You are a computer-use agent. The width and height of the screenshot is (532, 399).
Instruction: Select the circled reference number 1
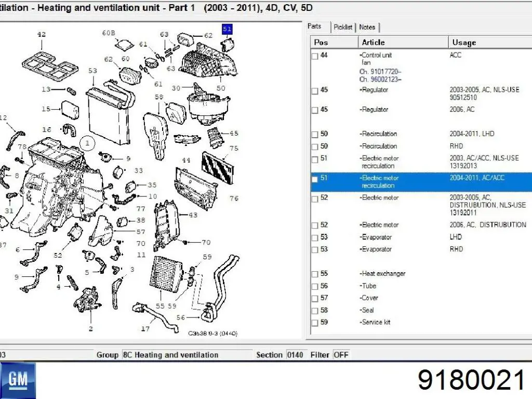[87, 143]
